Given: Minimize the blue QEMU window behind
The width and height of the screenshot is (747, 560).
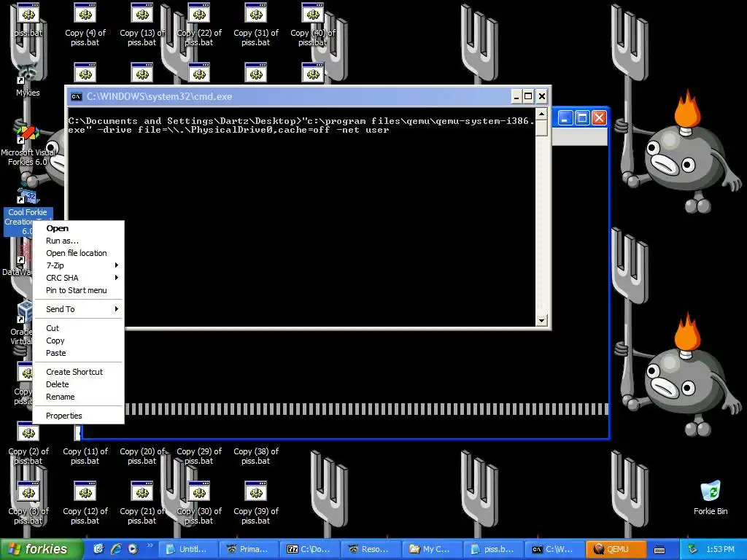Looking at the screenshot, I should (x=565, y=117).
